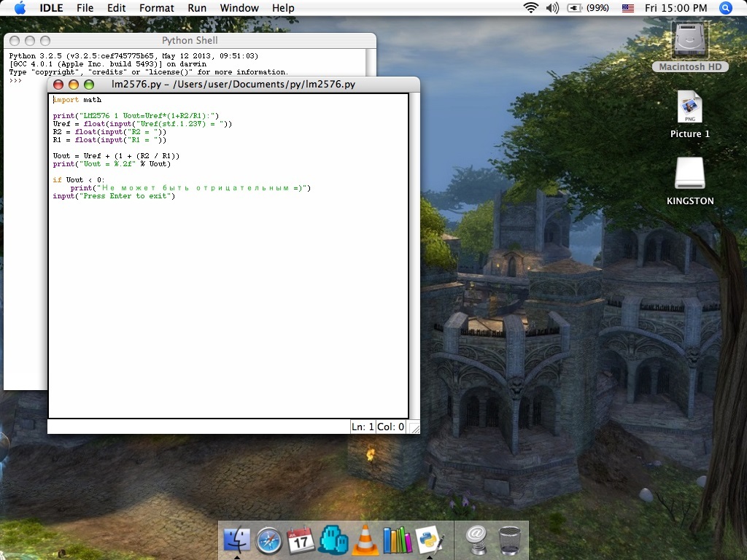747x560 pixels.
Task: Zoom the lm2576.py editor window
Action: tap(88, 85)
